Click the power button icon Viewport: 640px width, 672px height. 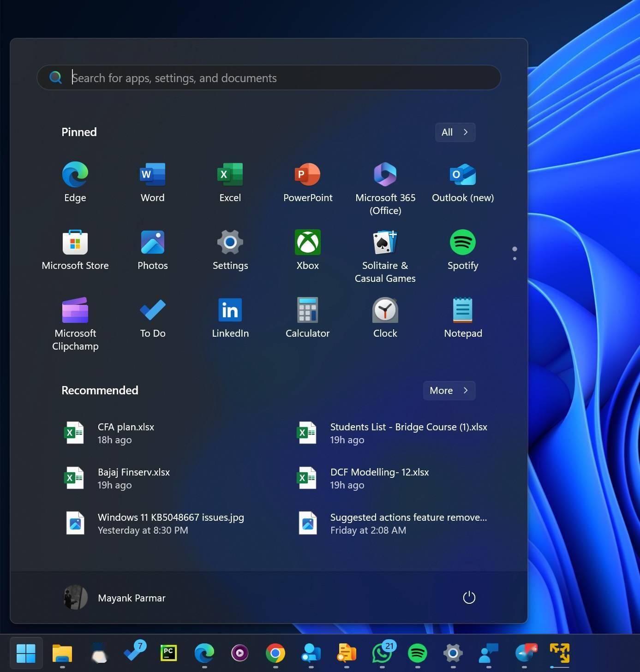(x=469, y=598)
